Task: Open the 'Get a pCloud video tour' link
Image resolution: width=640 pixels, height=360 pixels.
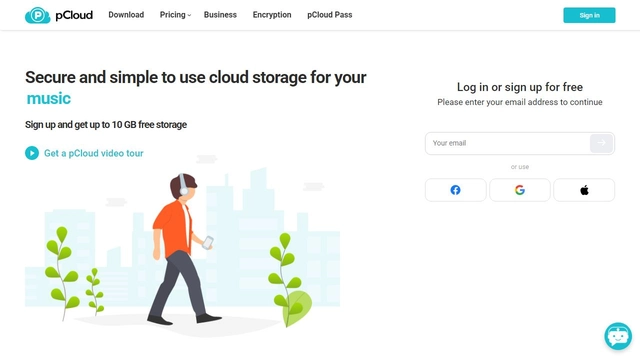Action: click(x=93, y=153)
